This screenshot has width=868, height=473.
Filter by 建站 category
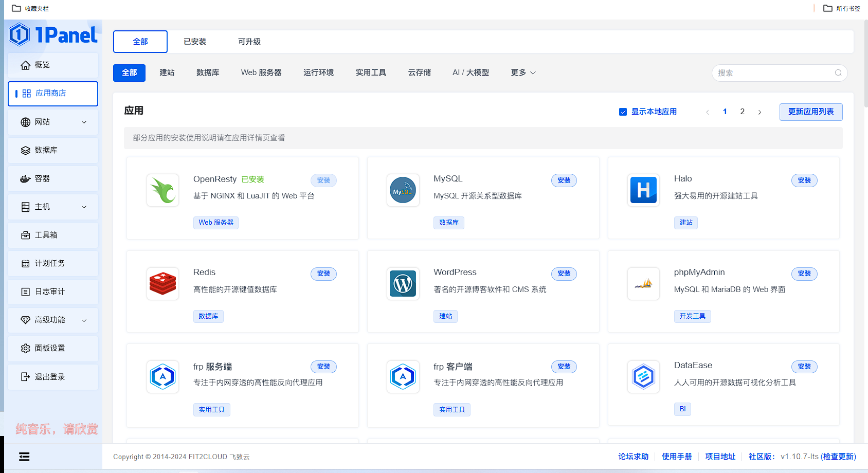click(x=167, y=72)
